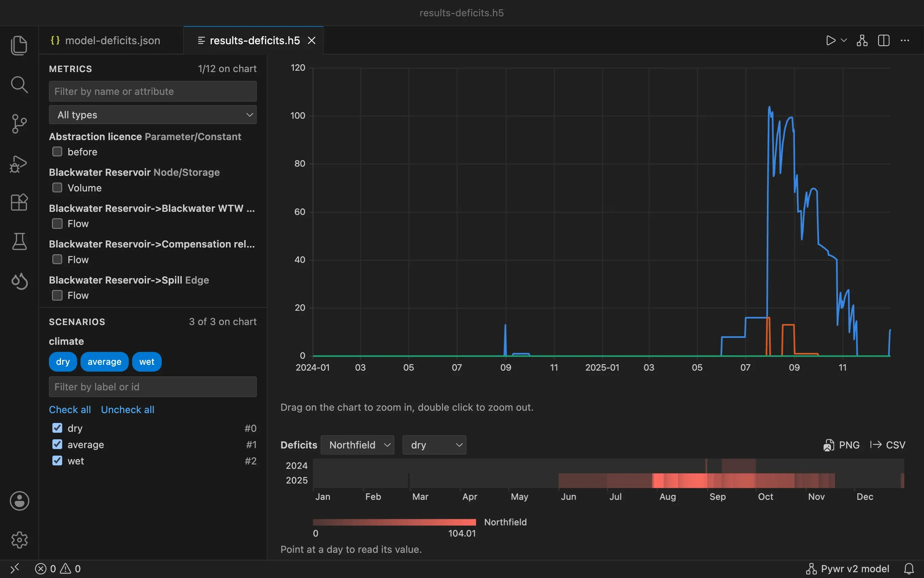Check Flow under Compensation release edge
Viewport: 924px width, 578px height.
[x=57, y=259]
